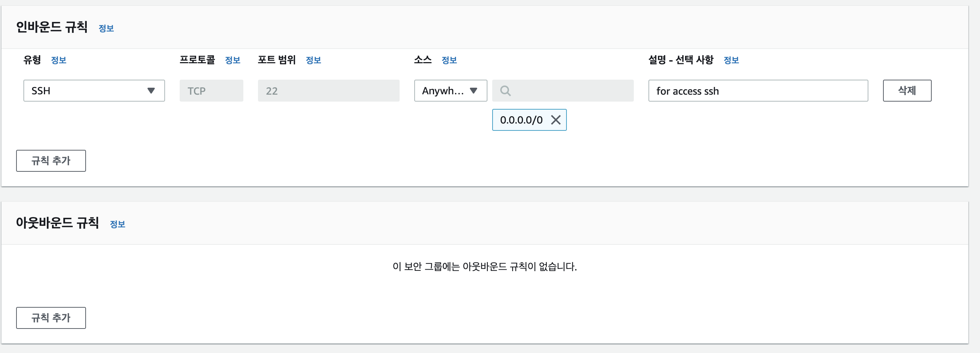The image size is (980, 353).
Task: Click the port range field showing 22
Action: (329, 91)
